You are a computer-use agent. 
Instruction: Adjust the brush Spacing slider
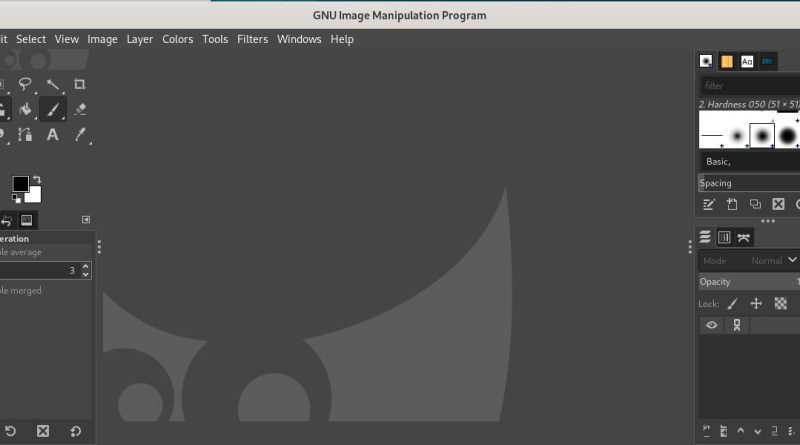[x=749, y=183]
